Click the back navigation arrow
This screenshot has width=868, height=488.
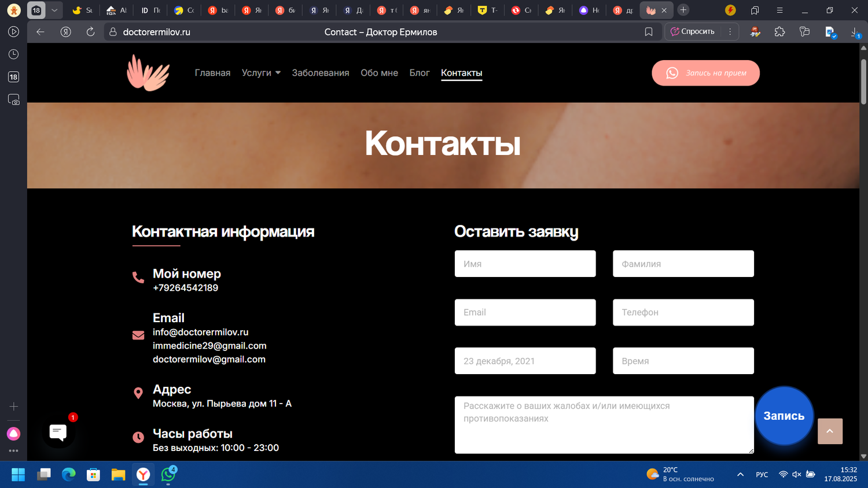pos(40,32)
